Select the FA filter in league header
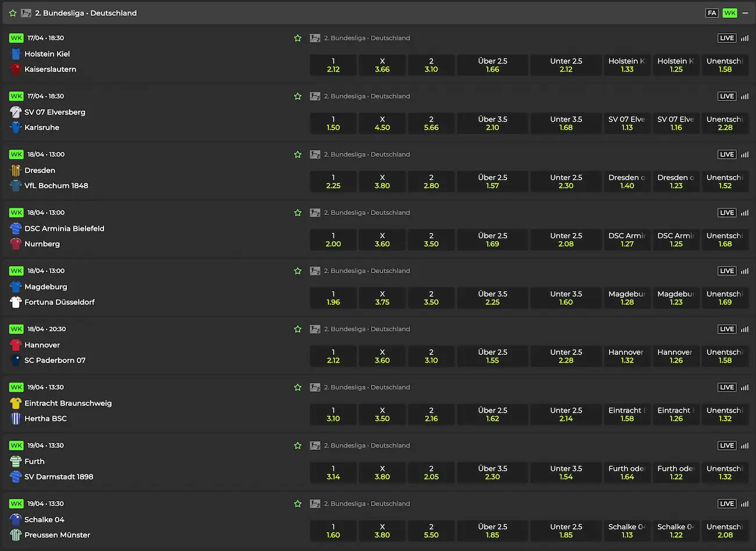Screen dimensions: 756x551 click(x=712, y=13)
